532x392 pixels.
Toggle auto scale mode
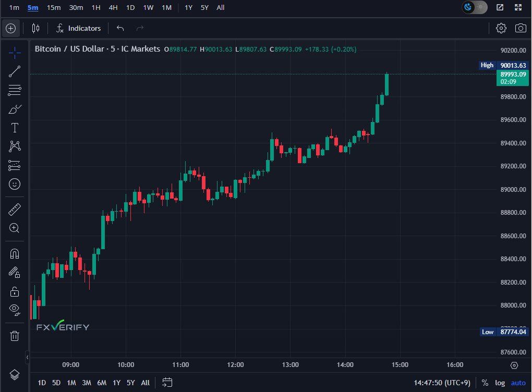click(518, 383)
